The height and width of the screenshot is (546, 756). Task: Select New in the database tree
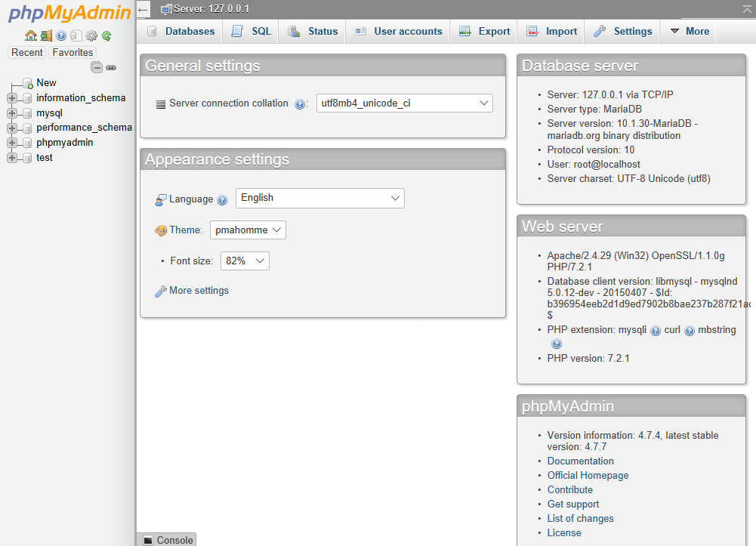pyautogui.click(x=46, y=83)
